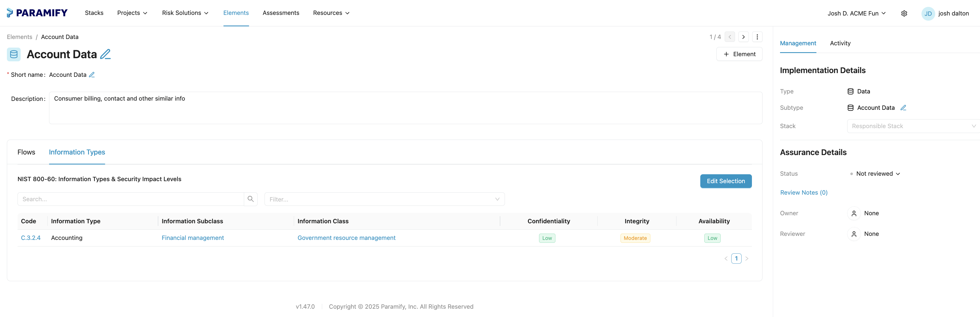The height and width of the screenshot is (317, 980).
Task: Click the pencil icon next to Subtype
Action: tap(903, 107)
